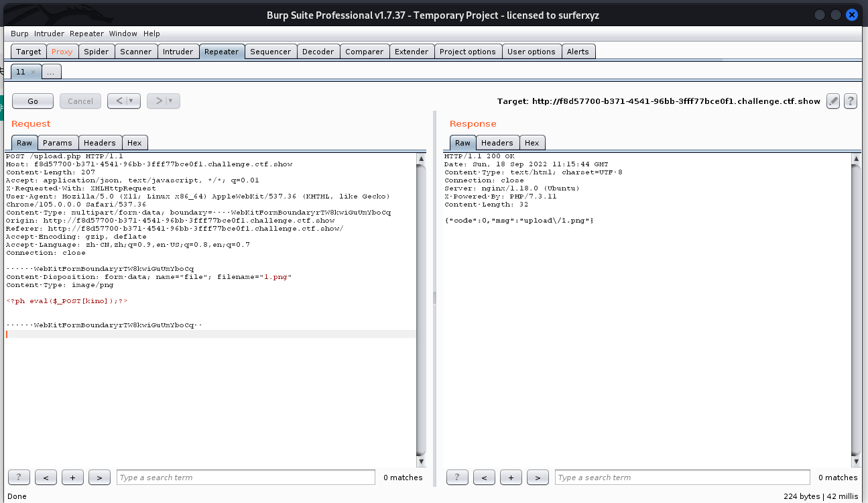The height and width of the screenshot is (503, 868).
Task: Click the POST /upload.php request line
Action: point(64,156)
